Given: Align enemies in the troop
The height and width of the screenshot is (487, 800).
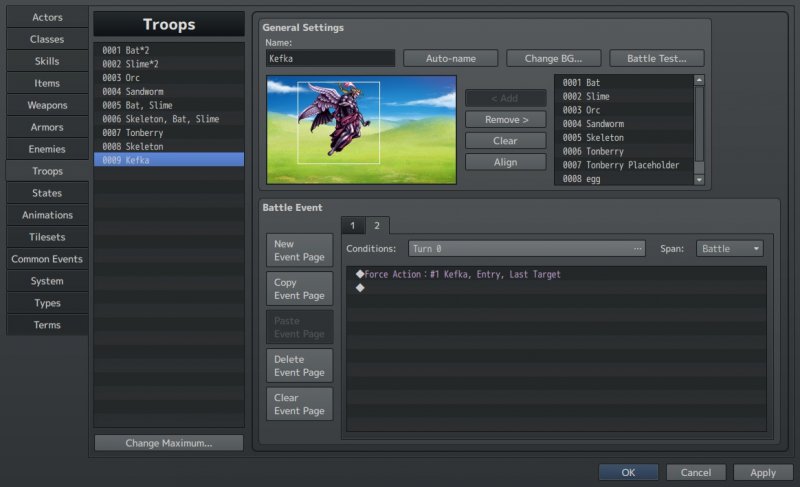Looking at the screenshot, I should click(x=506, y=162).
